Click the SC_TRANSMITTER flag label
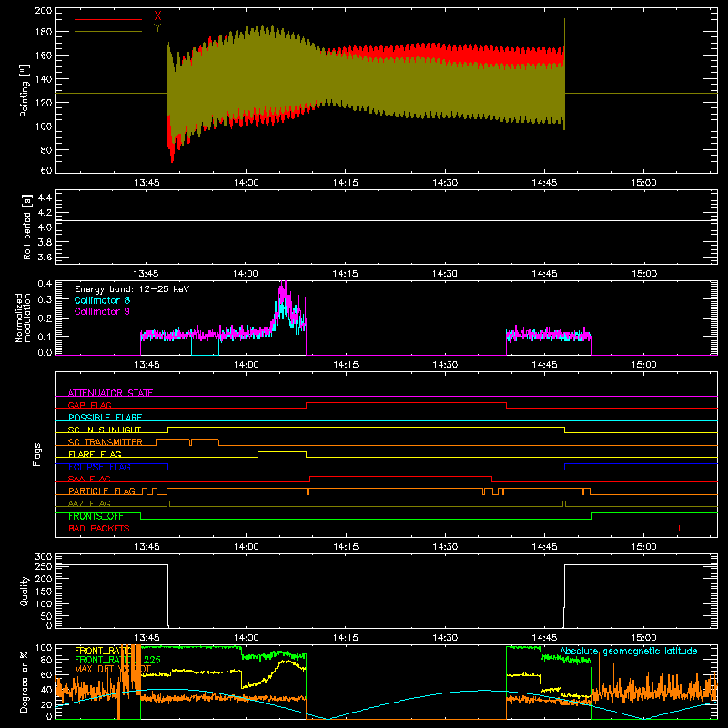Screen dimensions: 728x728 (106, 441)
